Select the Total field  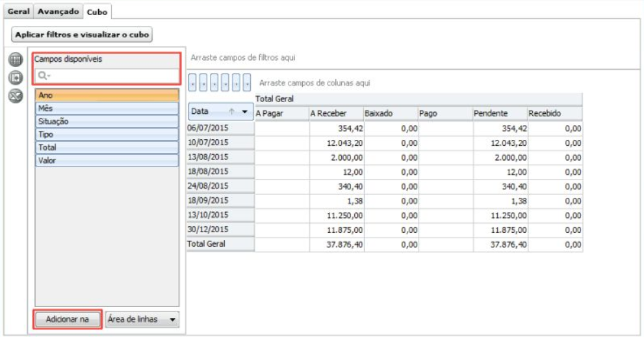[107, 148]
